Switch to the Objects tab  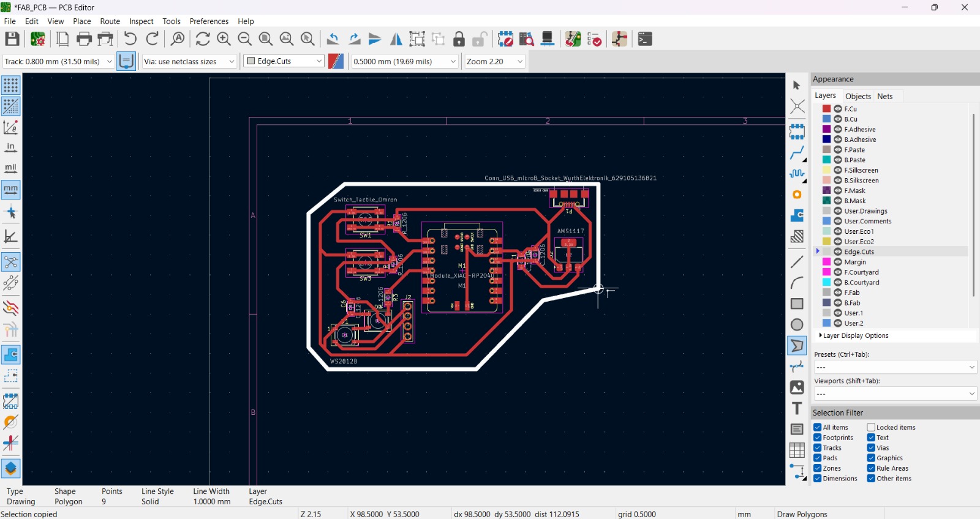(858, 96)
